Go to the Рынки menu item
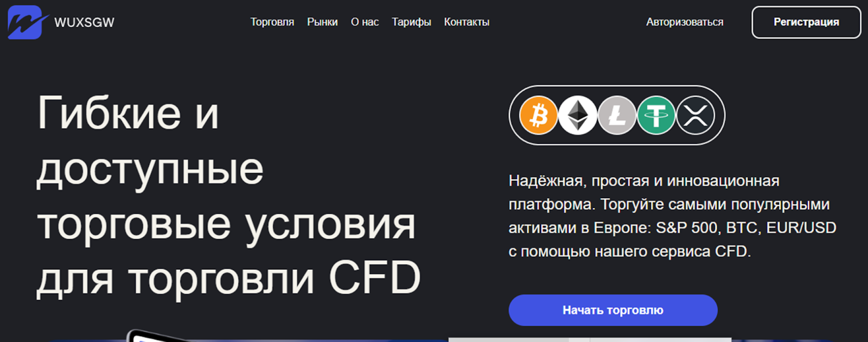Image resolution: width=868 pixels, height=342 pixels. (322, 22)
